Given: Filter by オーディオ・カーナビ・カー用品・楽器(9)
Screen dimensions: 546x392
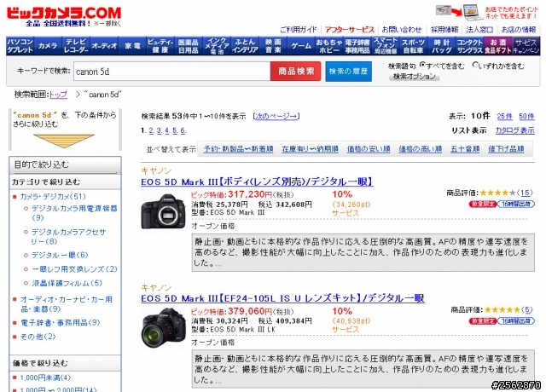Looking at the screenshot, I should coord(67,304).
